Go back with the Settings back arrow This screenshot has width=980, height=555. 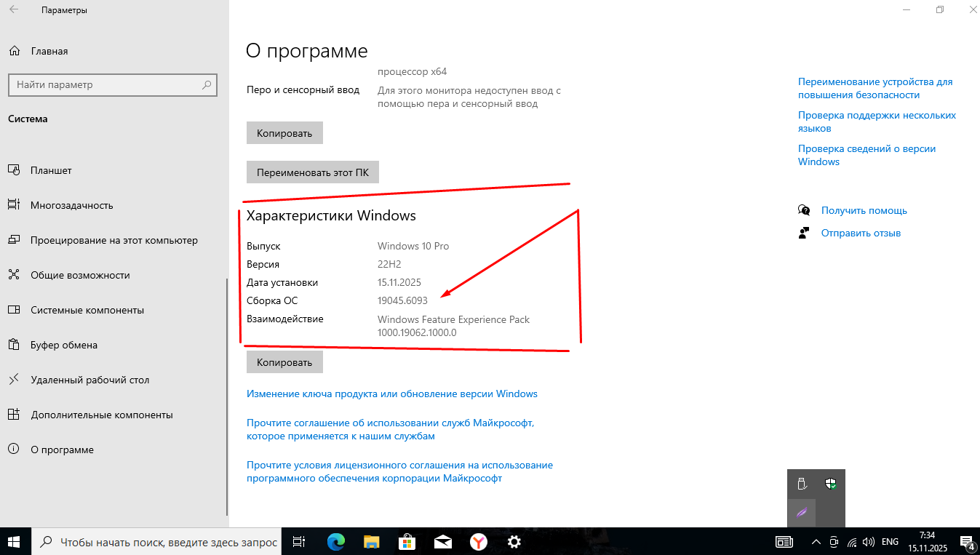(14, 10)
